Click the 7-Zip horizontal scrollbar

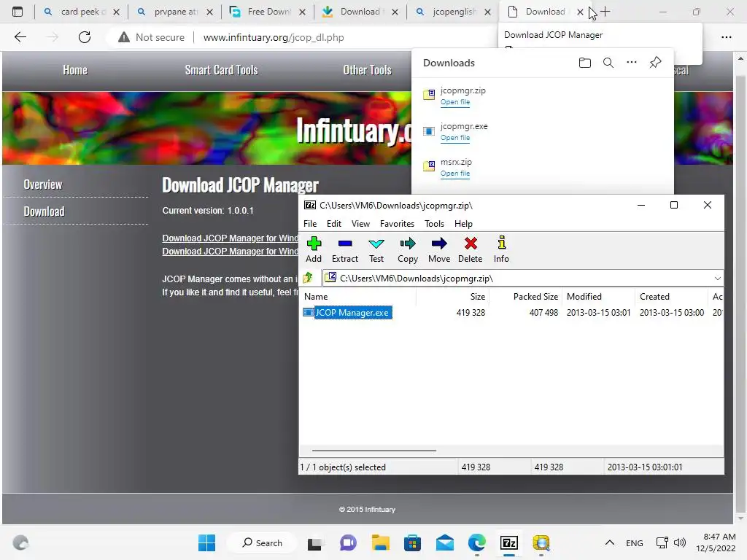coord(374,450)
